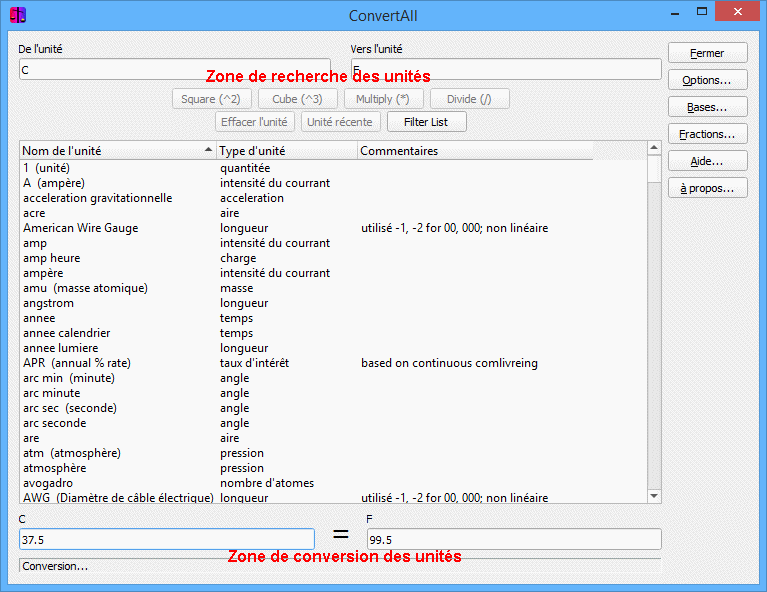The width and height of the screenshot is (767, 592).
Task: Sort by Commentaires column header
Action: click(475, 151)
